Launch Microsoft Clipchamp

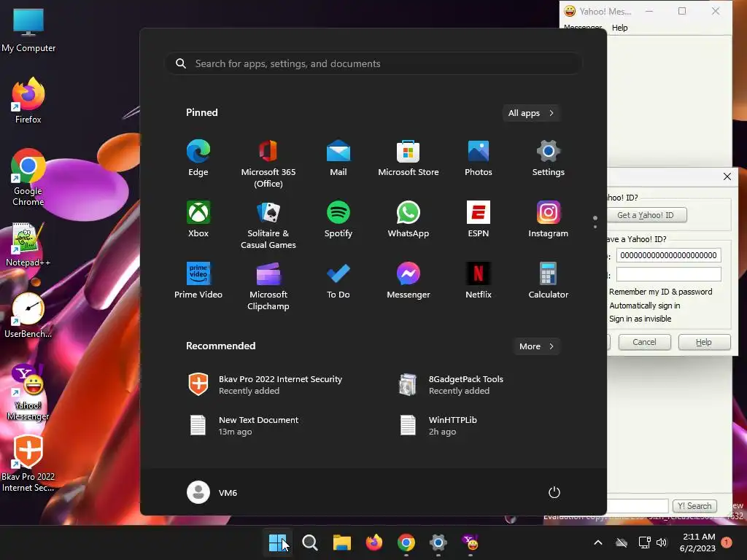coord(268,287)
